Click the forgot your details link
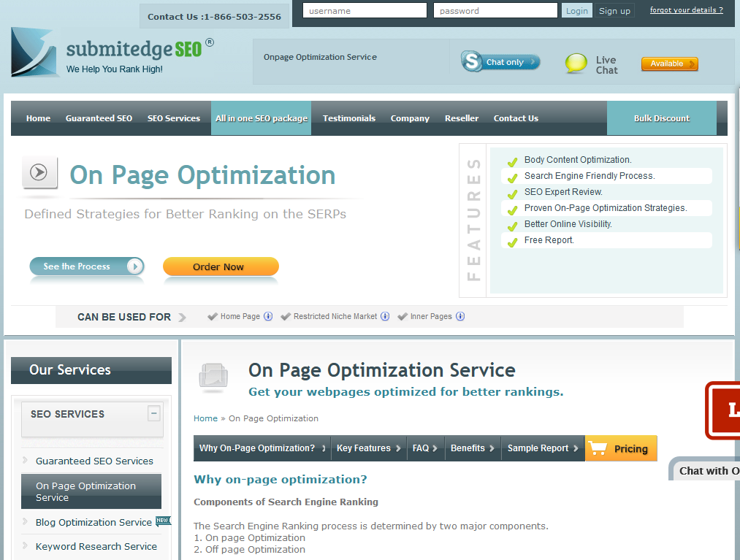This screenshot has width=740, height=560. coord(686,10)
